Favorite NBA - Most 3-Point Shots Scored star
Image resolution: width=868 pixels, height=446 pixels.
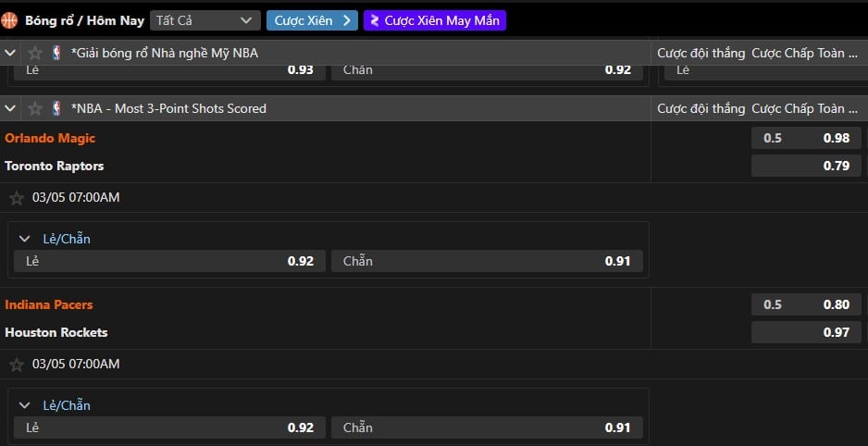35,108
